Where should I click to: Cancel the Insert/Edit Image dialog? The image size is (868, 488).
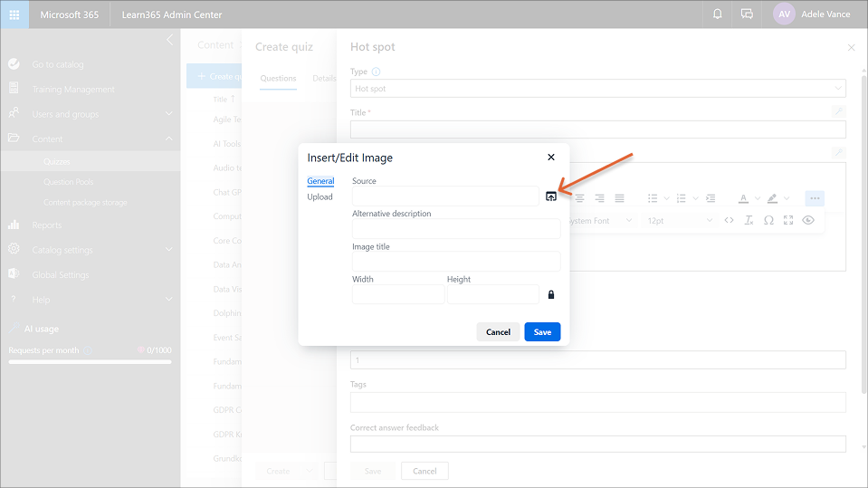pos(498,332)
